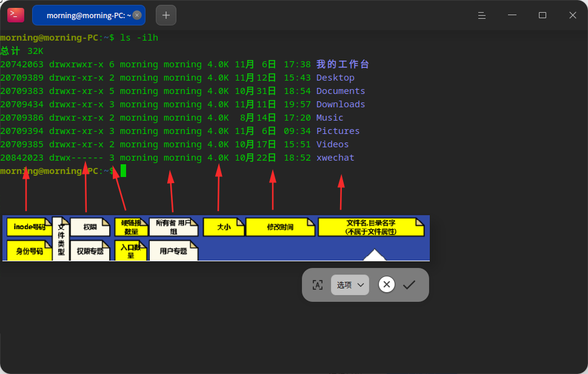Click the 15:43 timestamp
This screenshot has width=588, height=374.
click(297, 78)
